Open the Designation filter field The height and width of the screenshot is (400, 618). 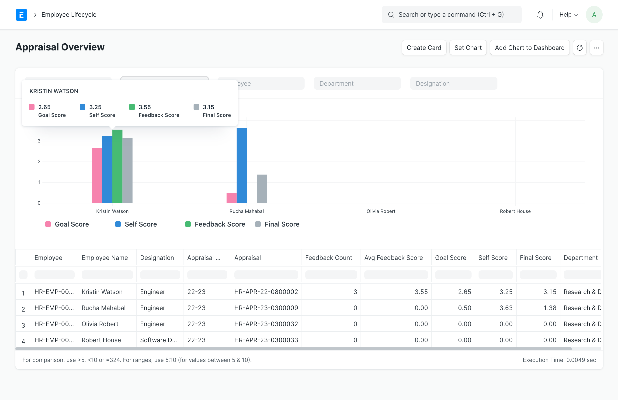coord(455,84)
